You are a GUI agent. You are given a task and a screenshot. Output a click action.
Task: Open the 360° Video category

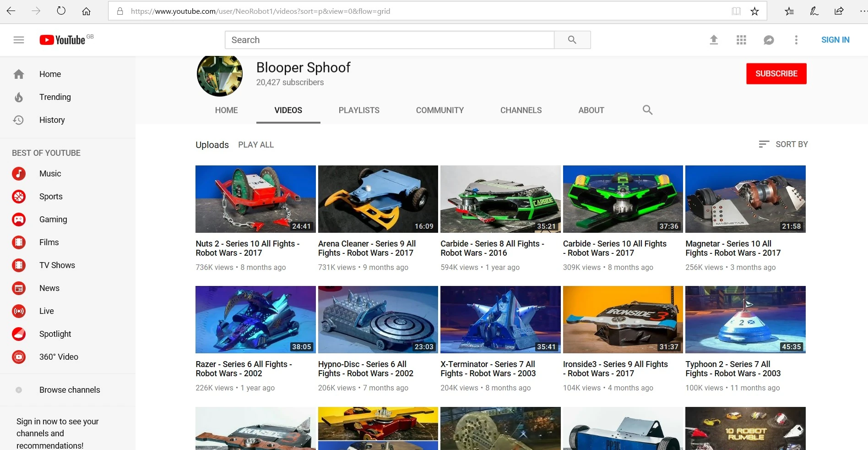coord(68,357)
